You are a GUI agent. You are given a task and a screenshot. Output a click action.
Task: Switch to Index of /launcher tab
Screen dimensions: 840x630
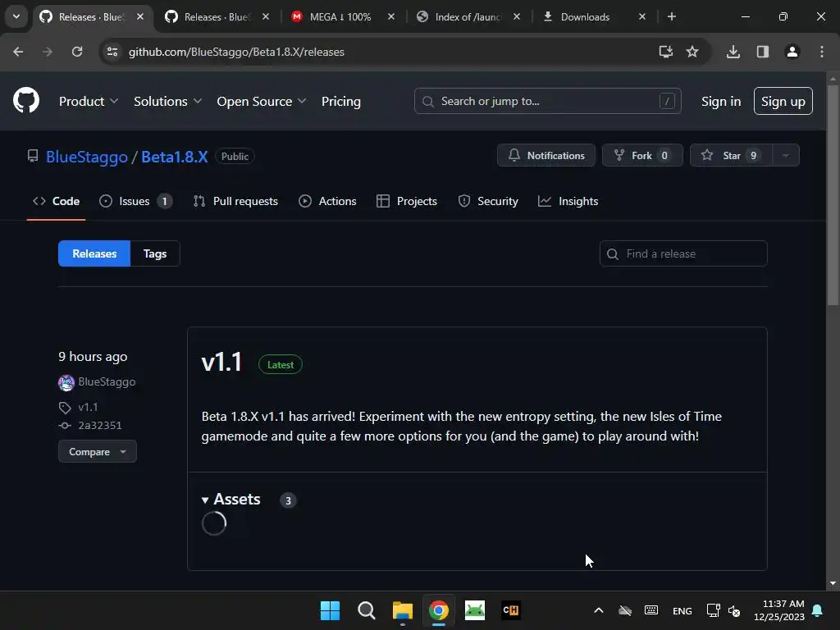[467, 16]
